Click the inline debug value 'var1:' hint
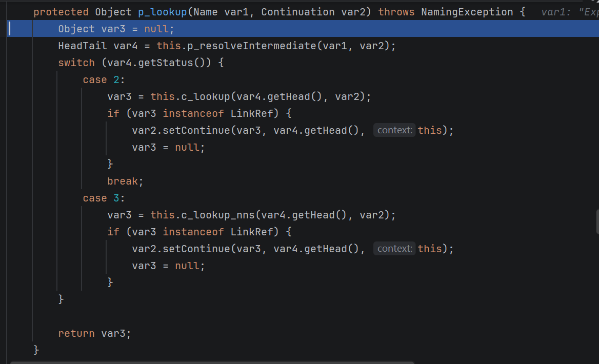 coord(556,12)
